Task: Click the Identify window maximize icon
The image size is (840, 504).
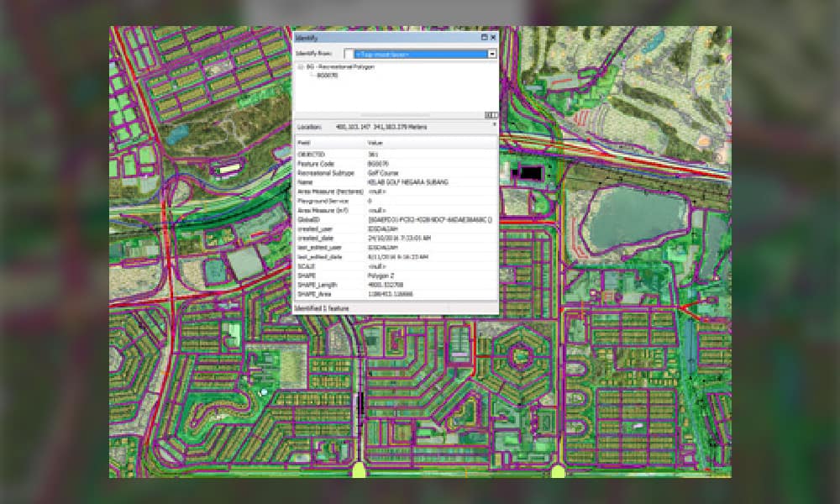Action: [484, 38]
